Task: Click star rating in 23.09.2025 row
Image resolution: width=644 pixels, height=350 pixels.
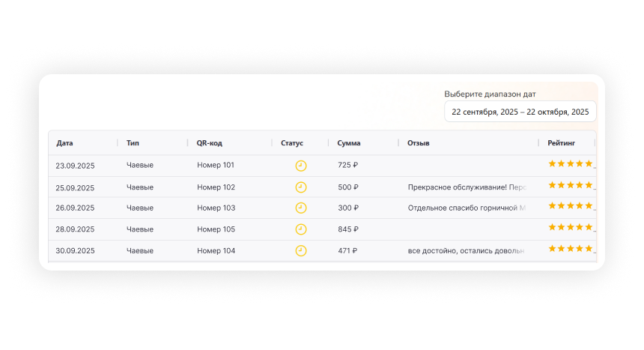Action: 571,163
